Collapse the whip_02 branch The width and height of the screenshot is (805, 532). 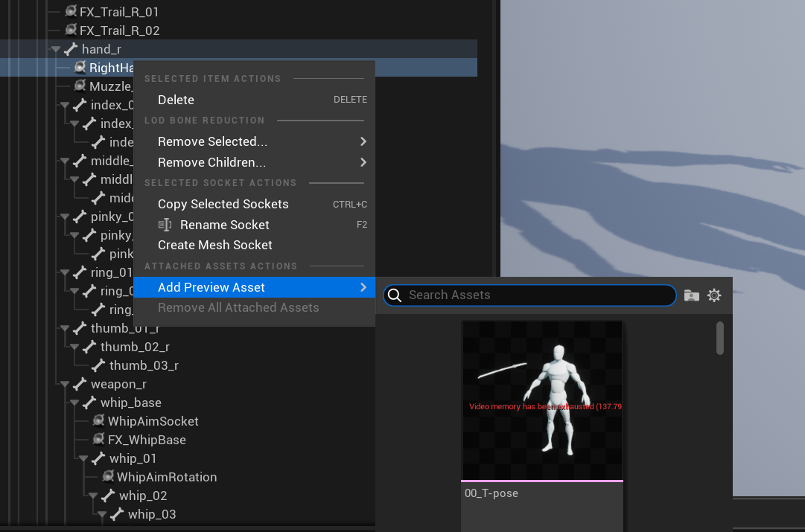pyautogui.click(x=93, y=496)
